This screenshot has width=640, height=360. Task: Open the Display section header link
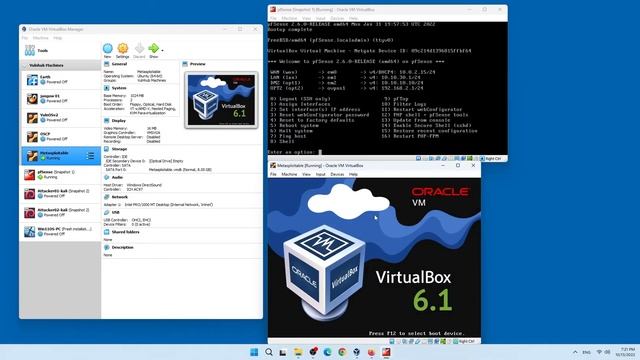click(x=118, y=121)
